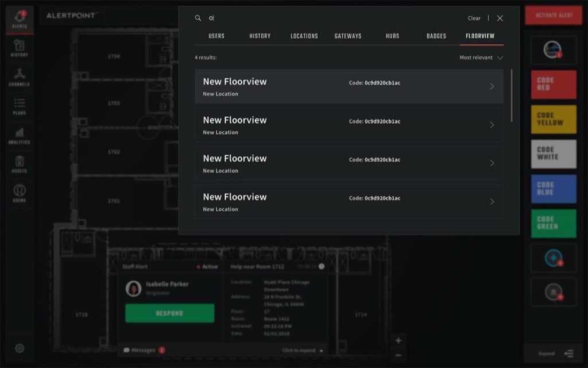588x368 pixels.
Task: Trigger the Code Yellow alert
Action: pyautogui.click(x=554, y=120)
